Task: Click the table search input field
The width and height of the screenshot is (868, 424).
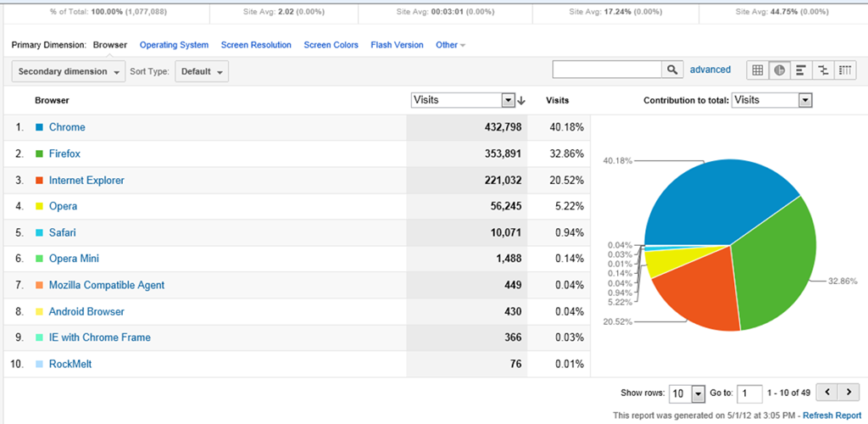Action: [x=606, y=70]
